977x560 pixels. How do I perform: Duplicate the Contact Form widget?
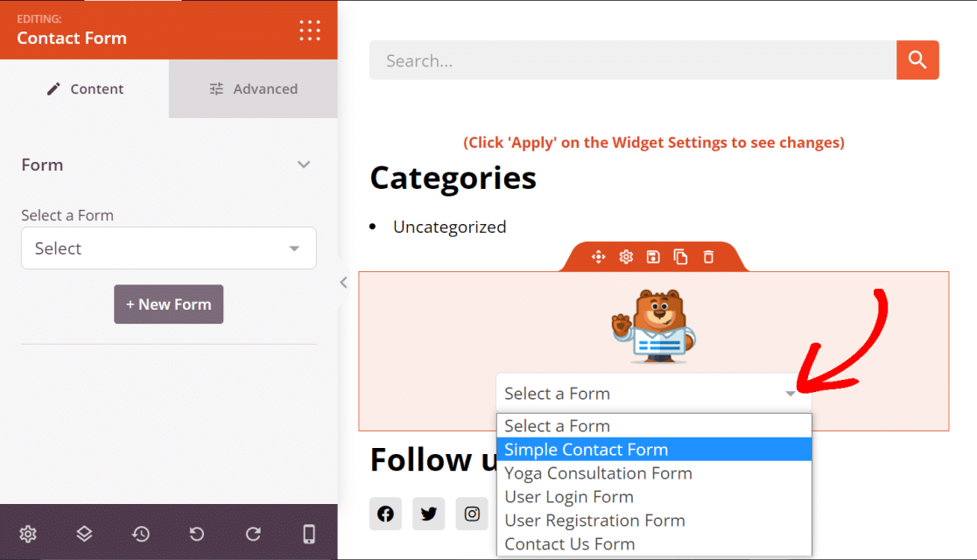[681, 256]
